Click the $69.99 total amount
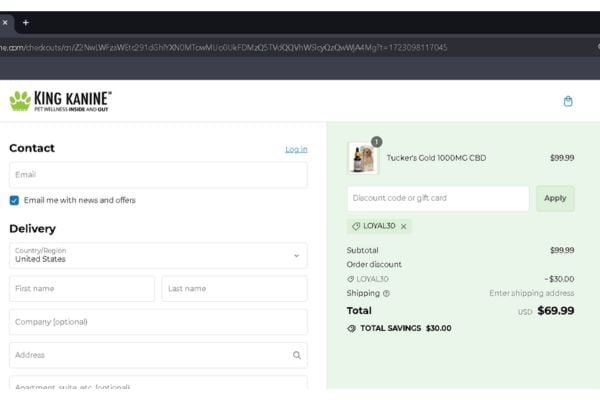This screenshot has width=600, height=400. [556, 310]
